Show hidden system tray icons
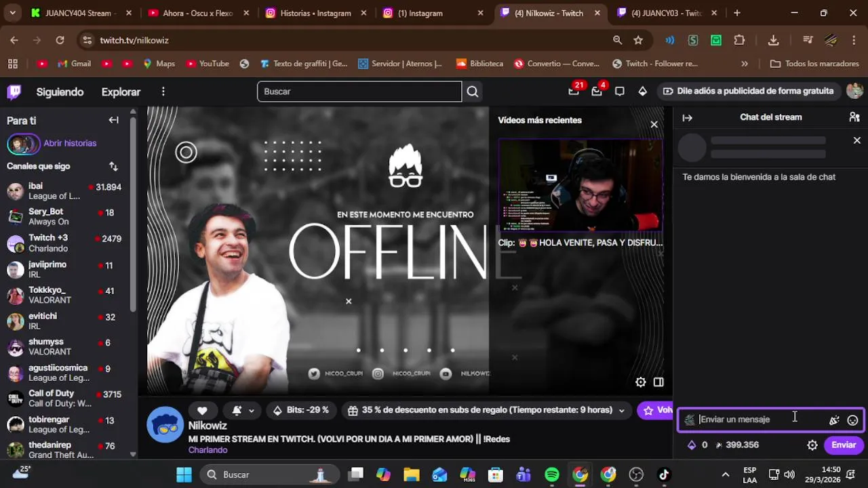Image resolution: width=868 pixels, height=488 pixels. pyautogui.click(x=725, y=474)
